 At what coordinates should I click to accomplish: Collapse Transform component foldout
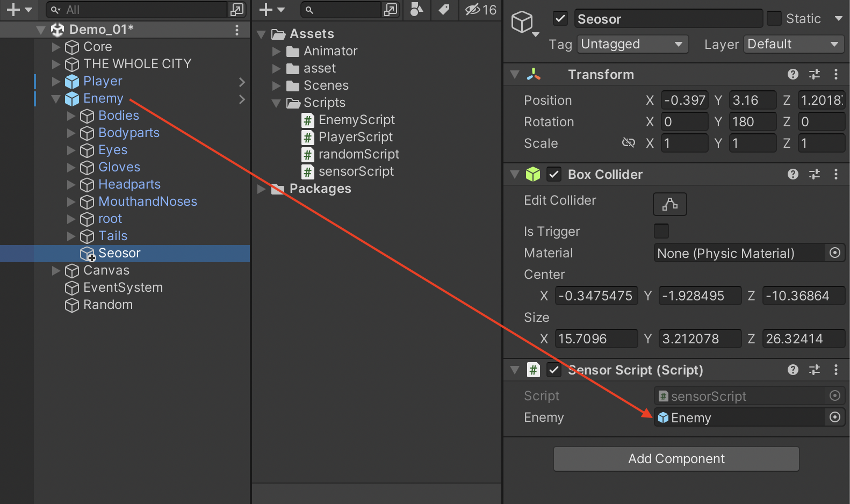515,74
